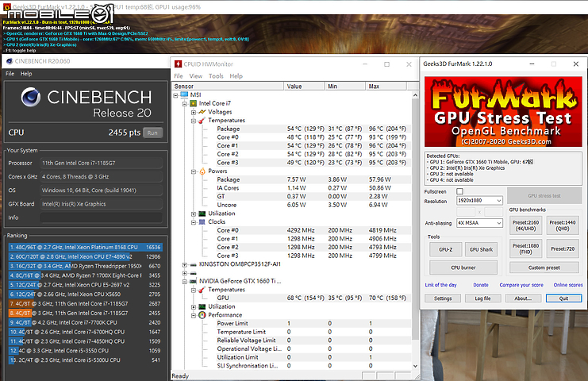The width and height of the screenshot is (588, 381).
Task: Run Preset:720 benchmark
Action: pyautogui.click(x=562, y=248)
